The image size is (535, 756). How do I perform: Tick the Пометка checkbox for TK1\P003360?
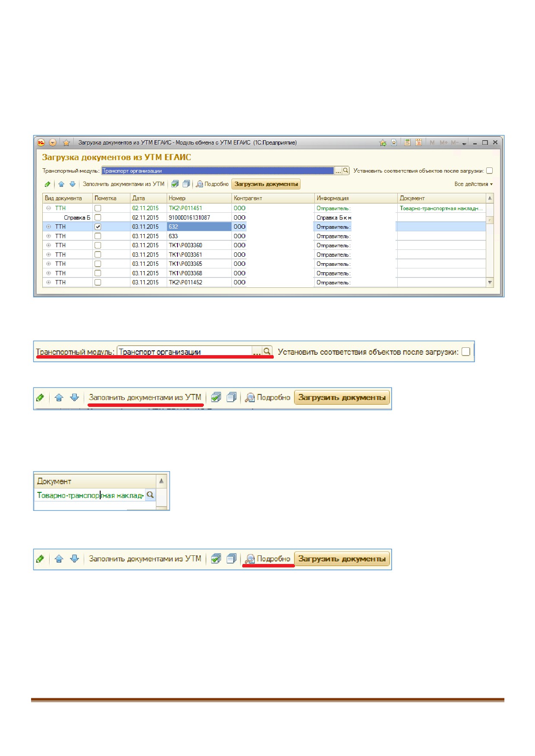point(98,245)
